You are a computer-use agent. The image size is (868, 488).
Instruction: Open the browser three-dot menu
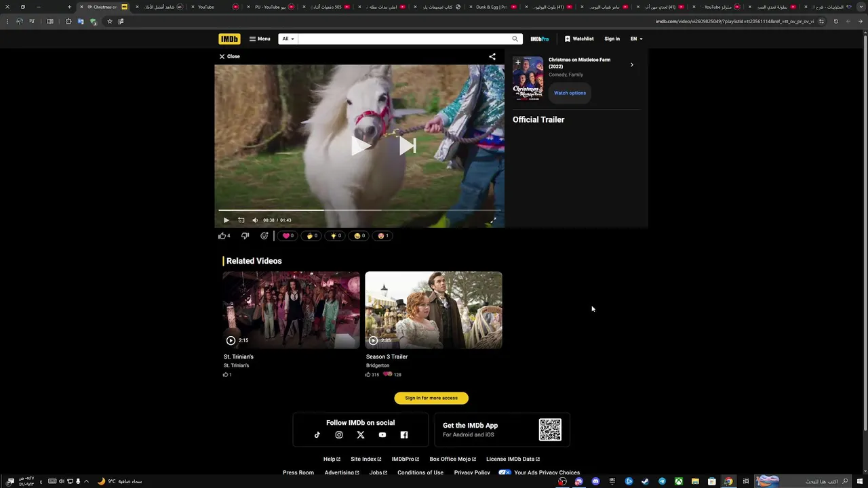click(7, 21)
